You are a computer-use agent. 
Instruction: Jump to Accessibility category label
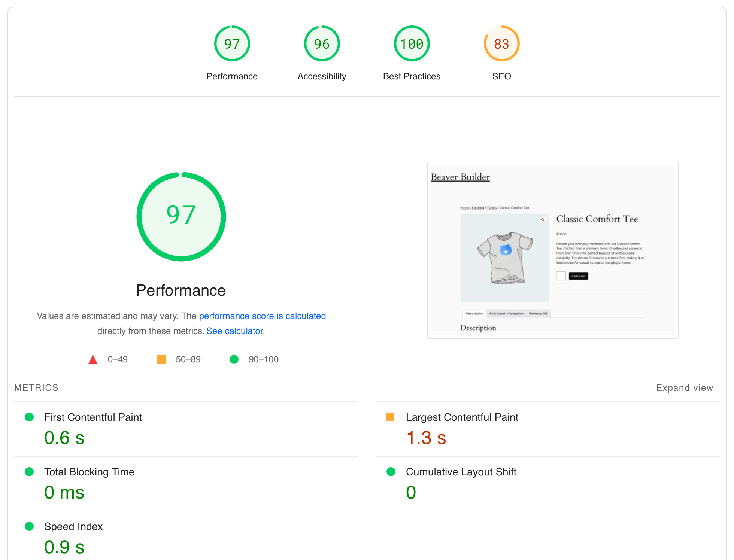[x=322, y=76]
